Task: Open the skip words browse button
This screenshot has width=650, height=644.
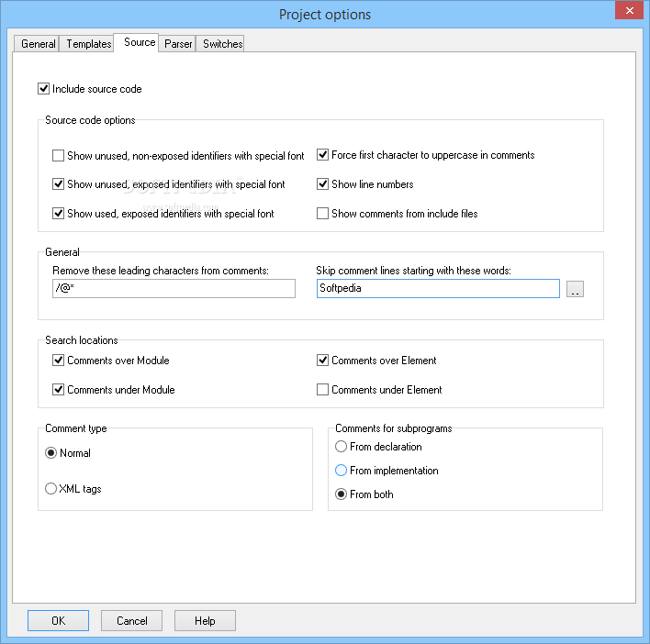Action: [575, 289]
